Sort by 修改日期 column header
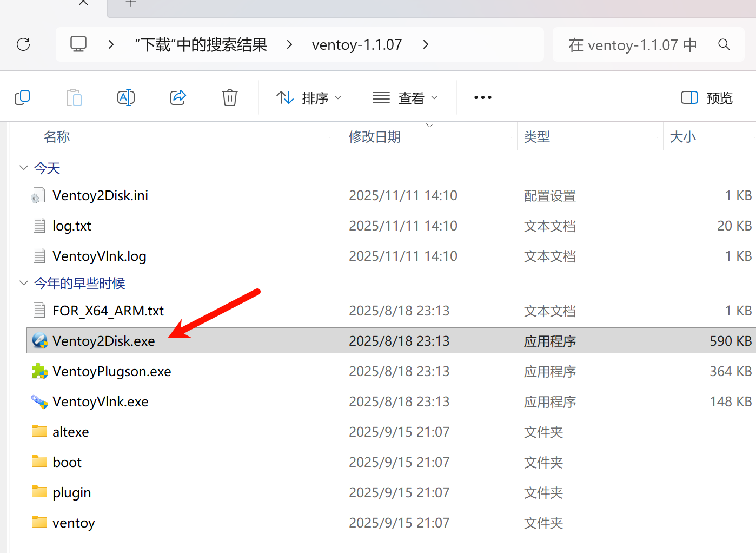 pos(375,137)
